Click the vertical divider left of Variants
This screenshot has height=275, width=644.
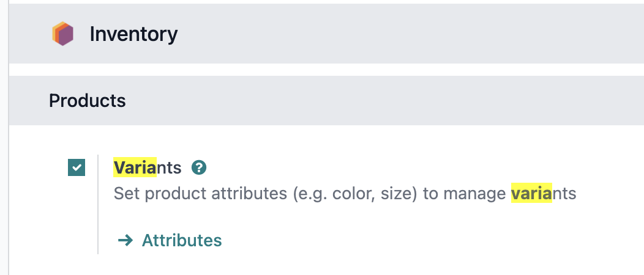point(98,204)
